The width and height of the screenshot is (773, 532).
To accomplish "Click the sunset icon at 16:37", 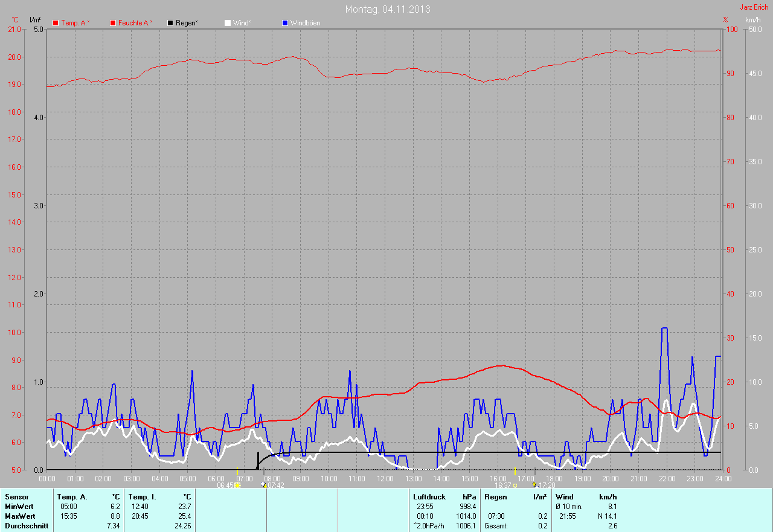I will [x=515, y=485].
